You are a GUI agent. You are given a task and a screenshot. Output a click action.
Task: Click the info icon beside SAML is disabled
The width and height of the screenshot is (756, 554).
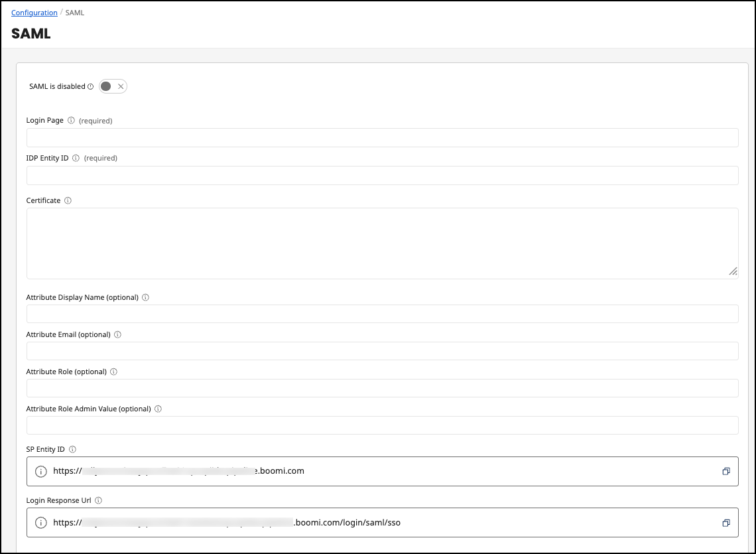pos(91,86)
